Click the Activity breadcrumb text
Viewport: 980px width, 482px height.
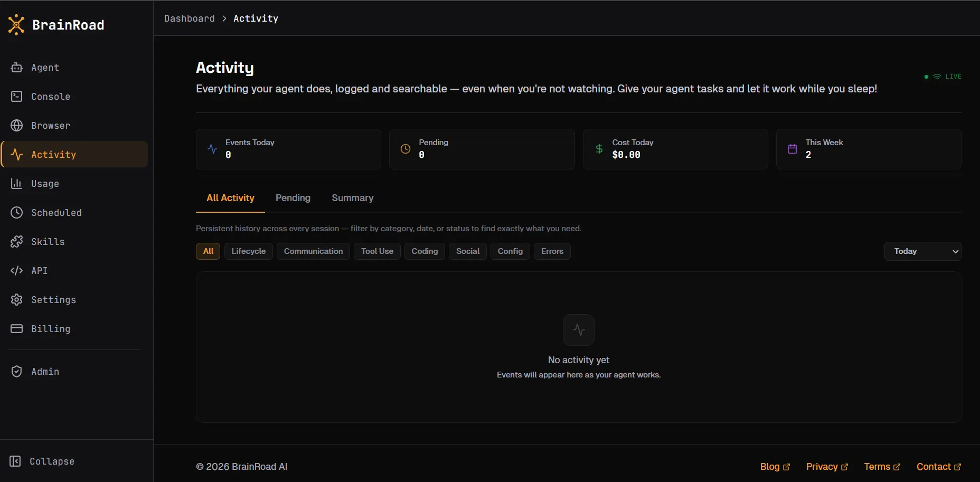point(256,18)
